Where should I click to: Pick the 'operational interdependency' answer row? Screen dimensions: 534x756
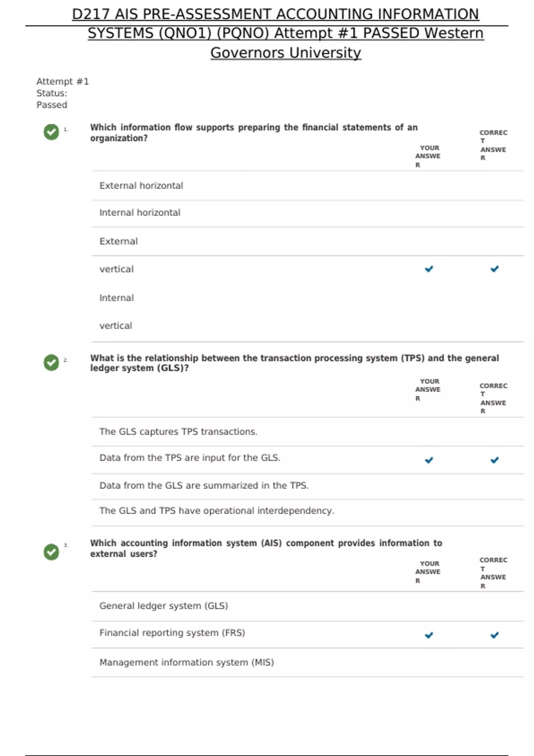click(x=216, y=511)
